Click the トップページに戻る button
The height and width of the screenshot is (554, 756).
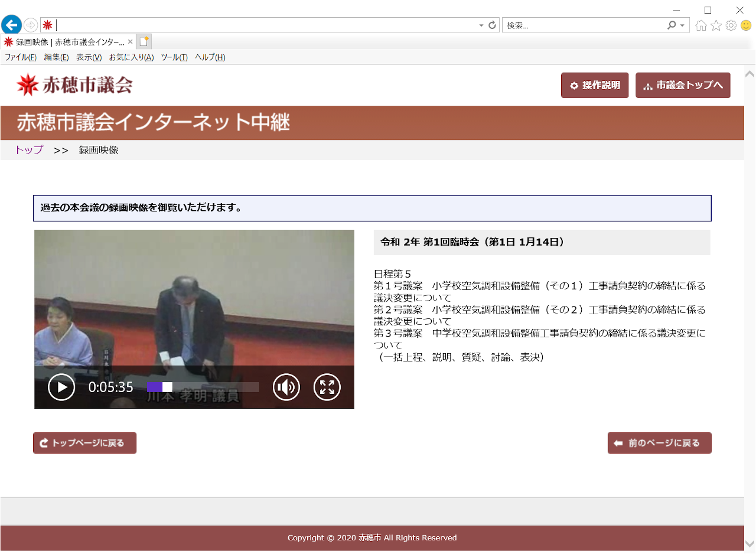[x=84, y=443]
